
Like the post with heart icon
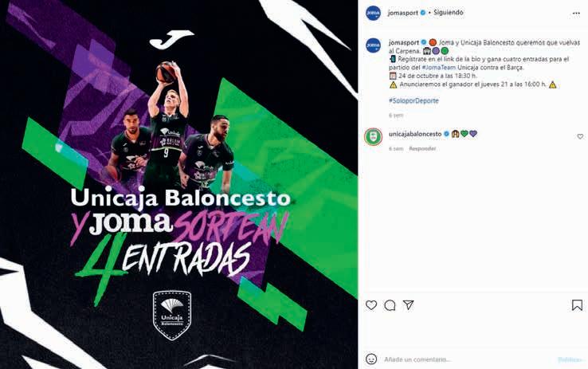pos(371,305)
